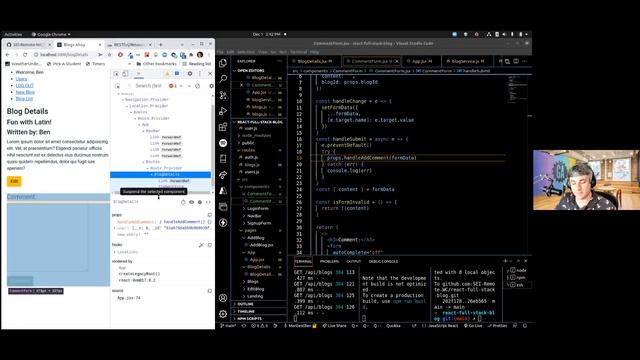Expand the LoginForm folder

[x=258, y=209]
